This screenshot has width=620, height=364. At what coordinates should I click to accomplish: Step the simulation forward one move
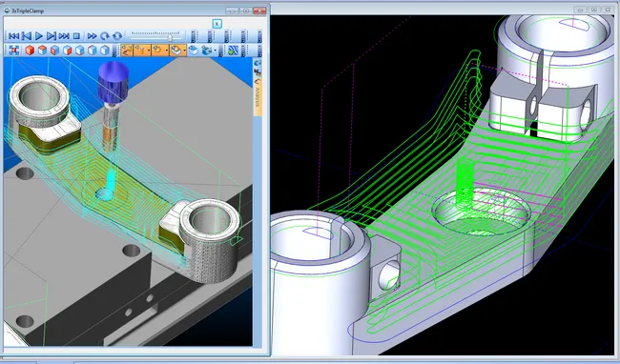click(x=52, y=36)
